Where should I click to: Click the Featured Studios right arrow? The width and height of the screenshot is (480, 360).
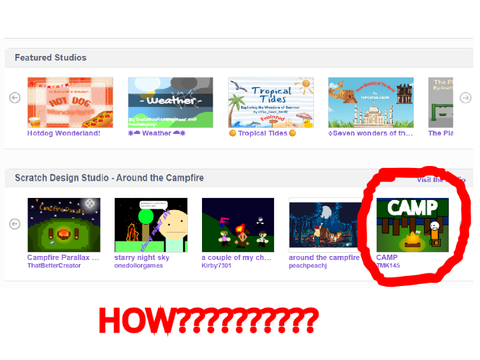[465, 98]
